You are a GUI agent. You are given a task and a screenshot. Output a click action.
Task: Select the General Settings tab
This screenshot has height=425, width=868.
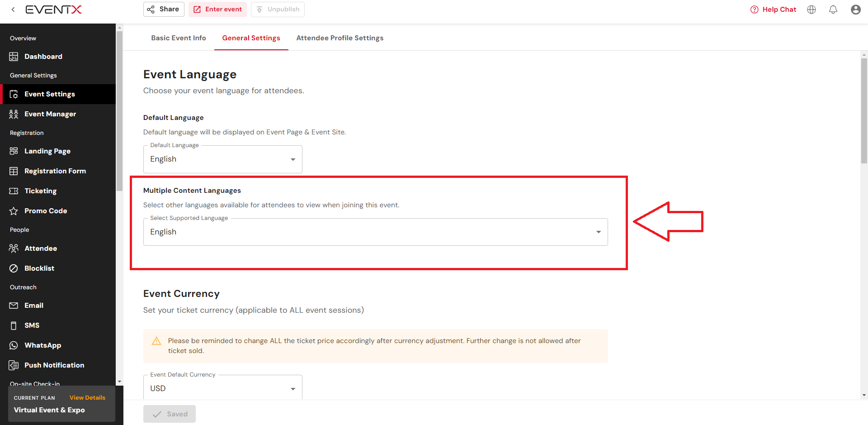251,38
